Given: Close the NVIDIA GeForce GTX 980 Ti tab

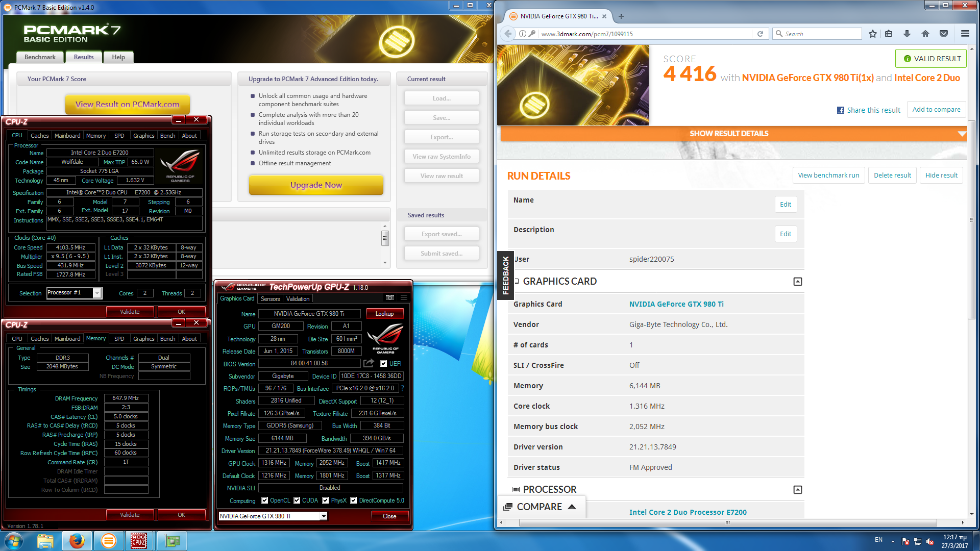Looking at the screenshot, I should pyautogui.click(x=604, y=16).
